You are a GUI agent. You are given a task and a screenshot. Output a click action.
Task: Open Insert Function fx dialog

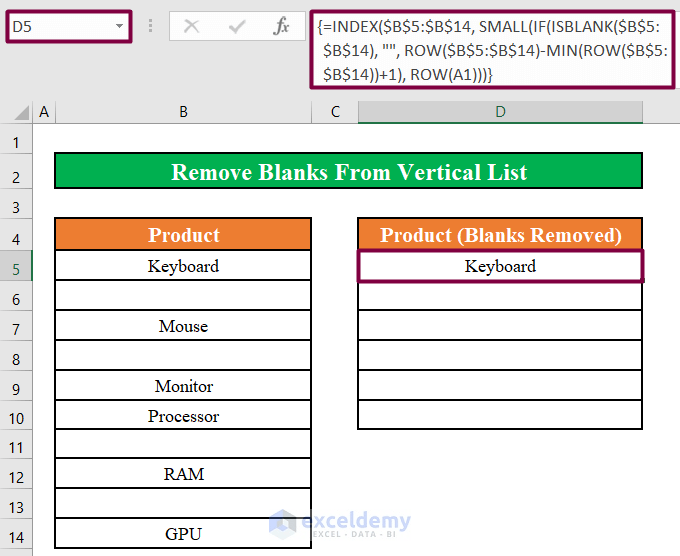click(281, 26)
